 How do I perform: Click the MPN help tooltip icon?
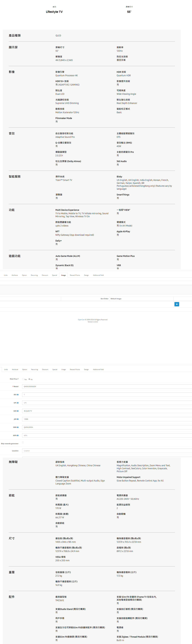click(x=18, y=435)
